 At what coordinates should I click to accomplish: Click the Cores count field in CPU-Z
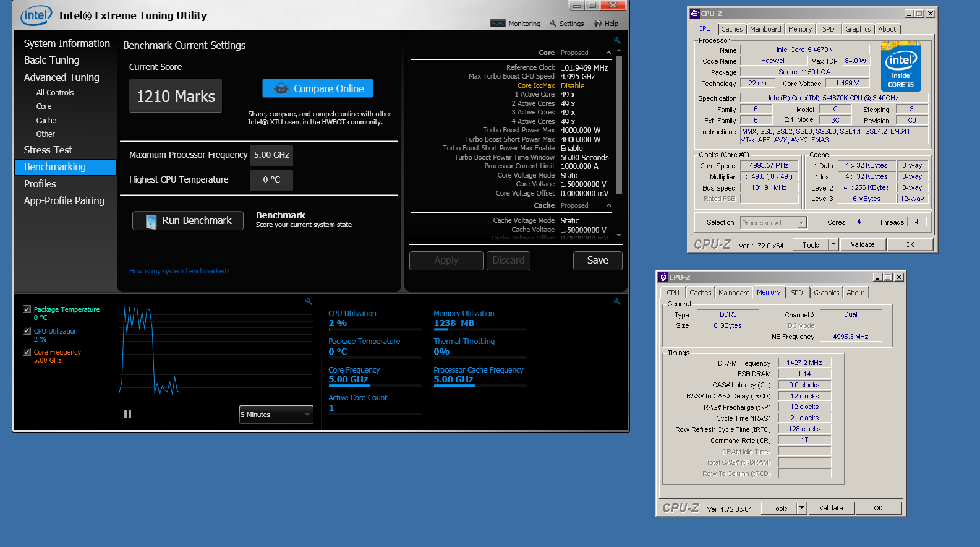point(858,222)
